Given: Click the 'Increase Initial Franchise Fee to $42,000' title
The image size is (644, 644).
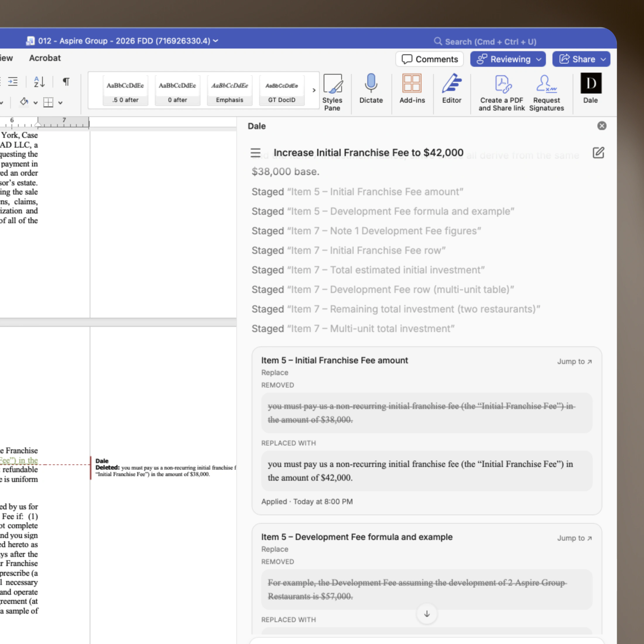Looking at the screenshot, I should [x=368, y=153].
